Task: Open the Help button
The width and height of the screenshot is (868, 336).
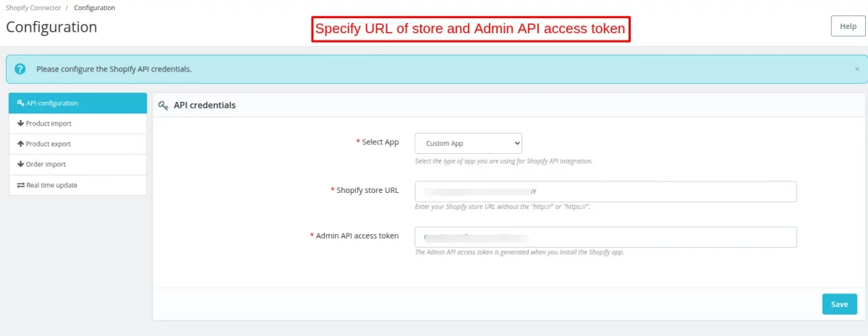Action: (x=848, y=26)
